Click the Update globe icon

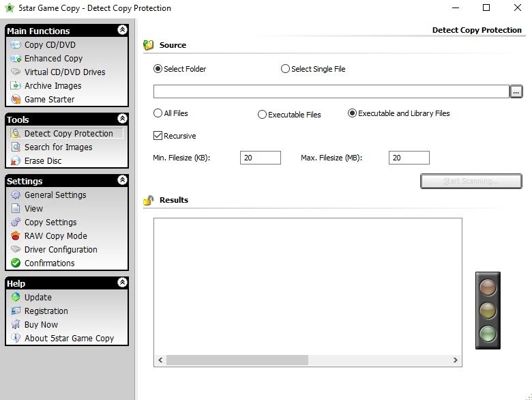16,298
